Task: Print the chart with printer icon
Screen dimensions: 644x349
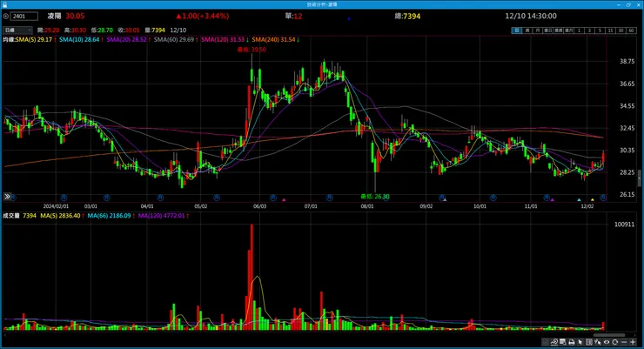Action: pyautogui.click(x=572, y=342)
